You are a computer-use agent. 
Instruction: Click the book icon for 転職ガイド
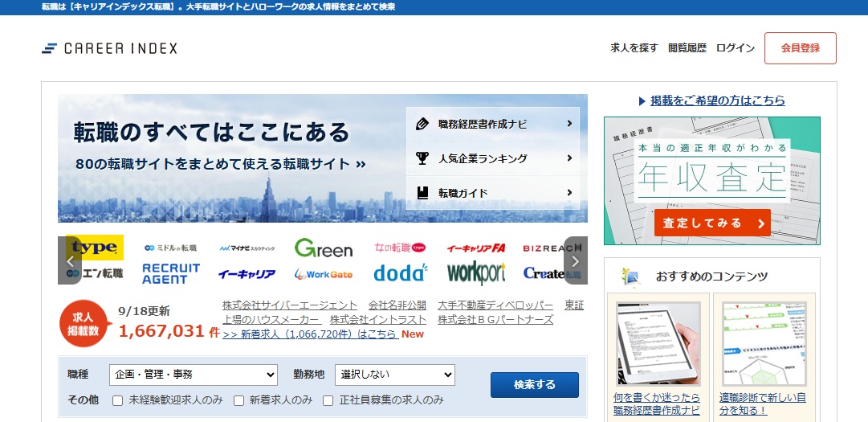click(422, 193)
